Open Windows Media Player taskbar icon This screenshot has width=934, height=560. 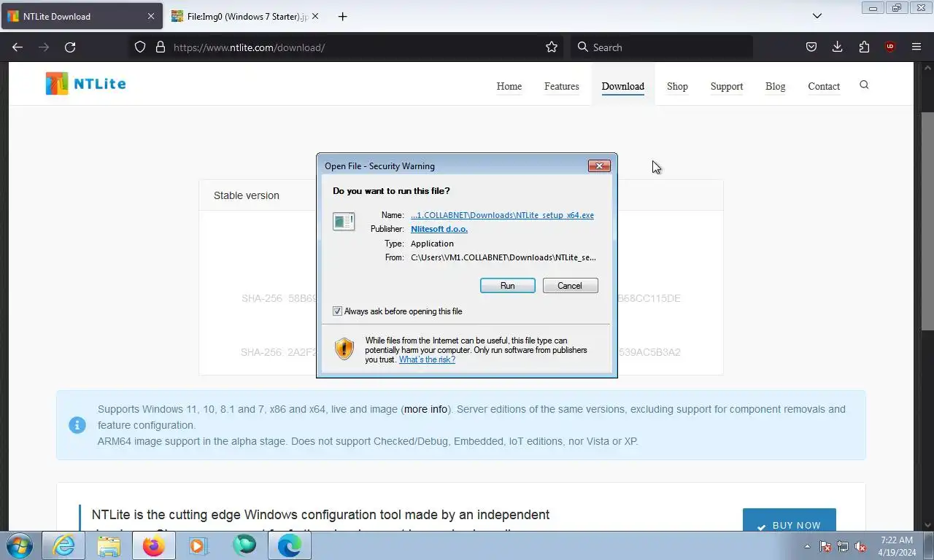[198, 545]
